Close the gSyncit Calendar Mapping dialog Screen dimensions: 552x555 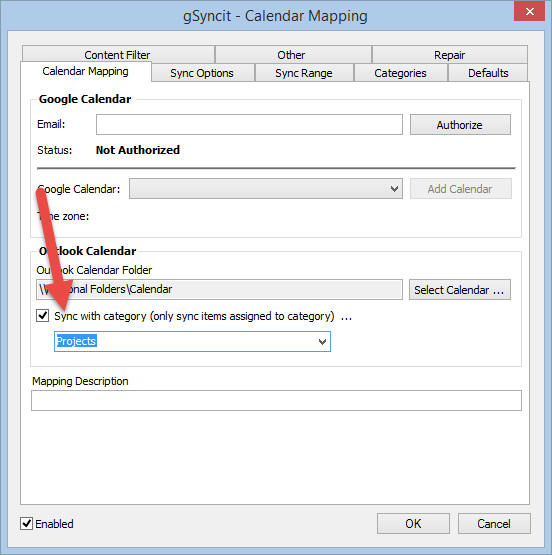(529, 12)
